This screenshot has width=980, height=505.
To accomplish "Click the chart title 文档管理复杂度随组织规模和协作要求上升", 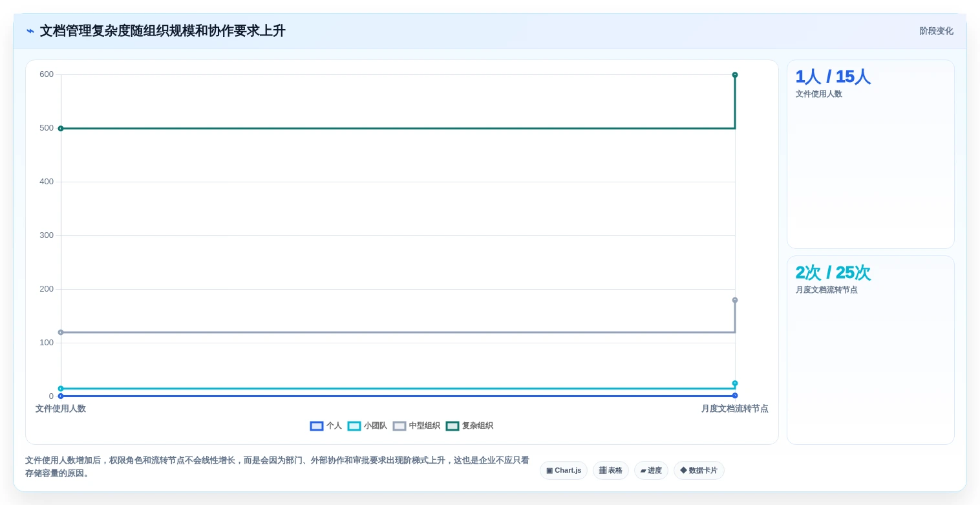I will click(162, 31).
